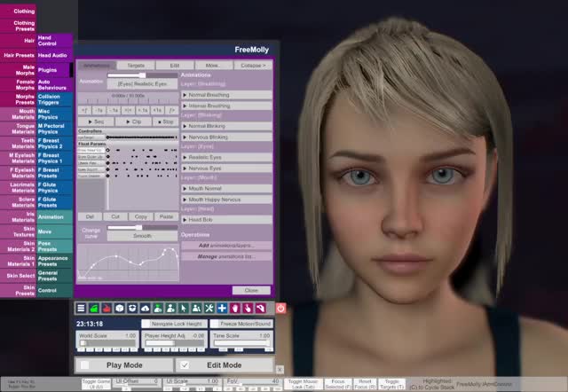
Task: Snap to nearest frame with >|< button
Action: (128, 110)
